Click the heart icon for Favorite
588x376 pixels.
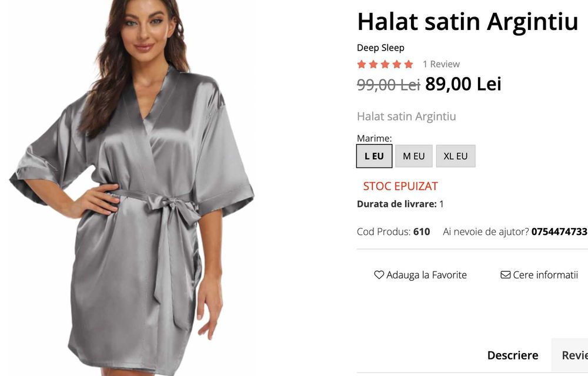pyautogui.click(x=379, y=275)
